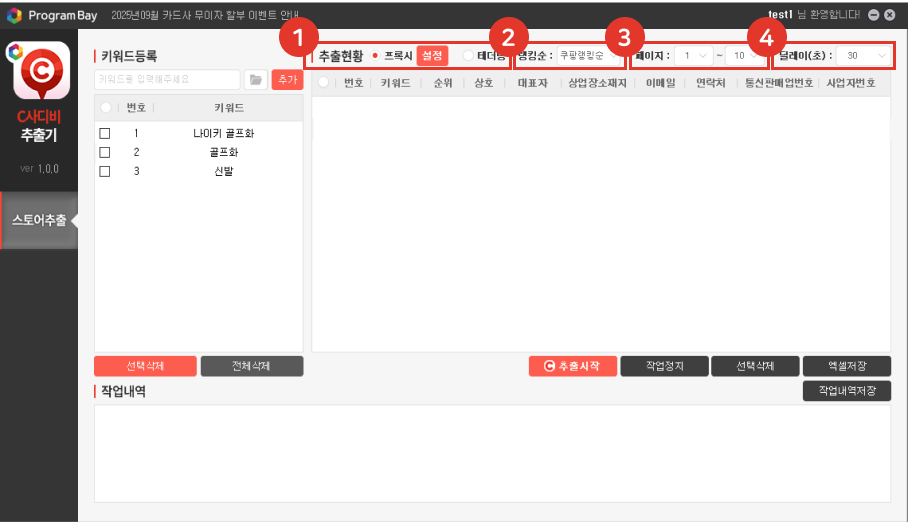910x523 pixels.
Task: Expand the page start dropdown showing 1
Action: pyautogui.click(x=693, y=55)
